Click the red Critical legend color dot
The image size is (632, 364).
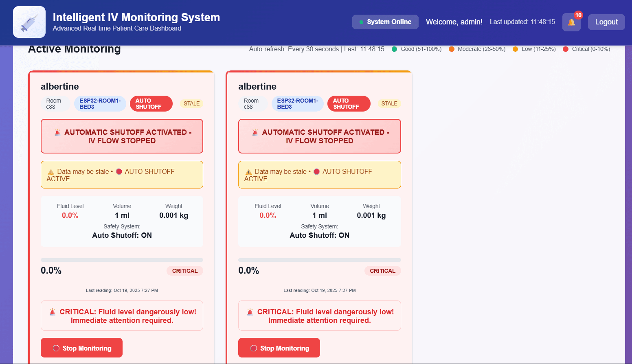click(565, 49)
